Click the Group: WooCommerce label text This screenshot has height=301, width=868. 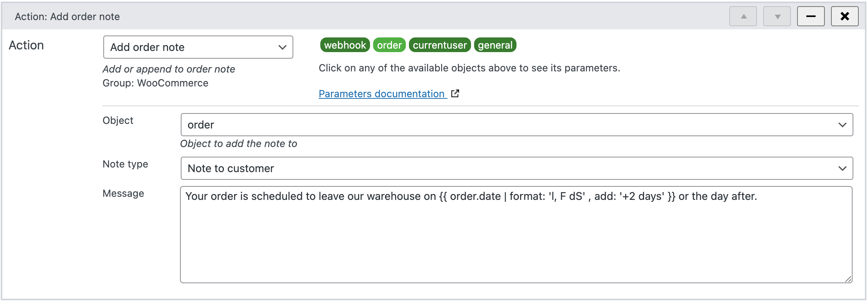tap(155, 83)
